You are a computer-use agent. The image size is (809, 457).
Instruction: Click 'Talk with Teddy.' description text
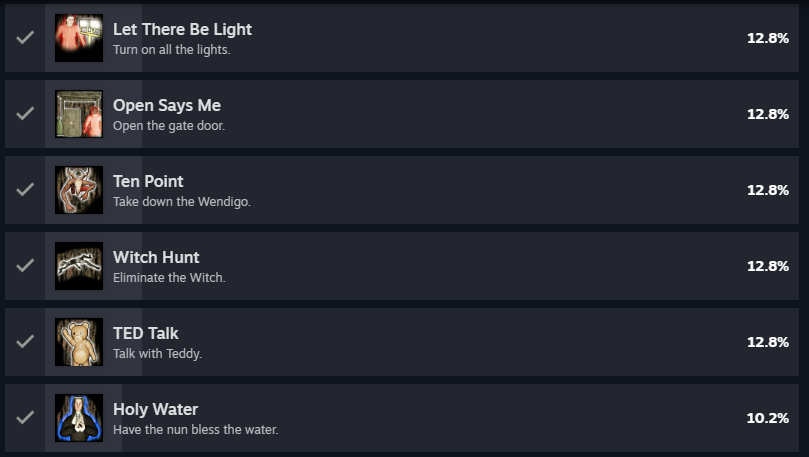click(157, 354)
